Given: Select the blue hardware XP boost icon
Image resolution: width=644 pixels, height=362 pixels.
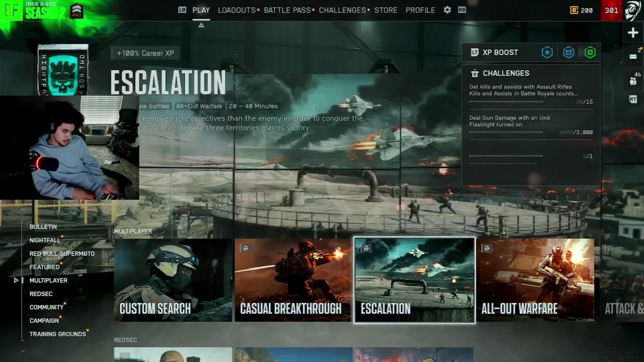Looking at the screenshot, I should (569, 52).
